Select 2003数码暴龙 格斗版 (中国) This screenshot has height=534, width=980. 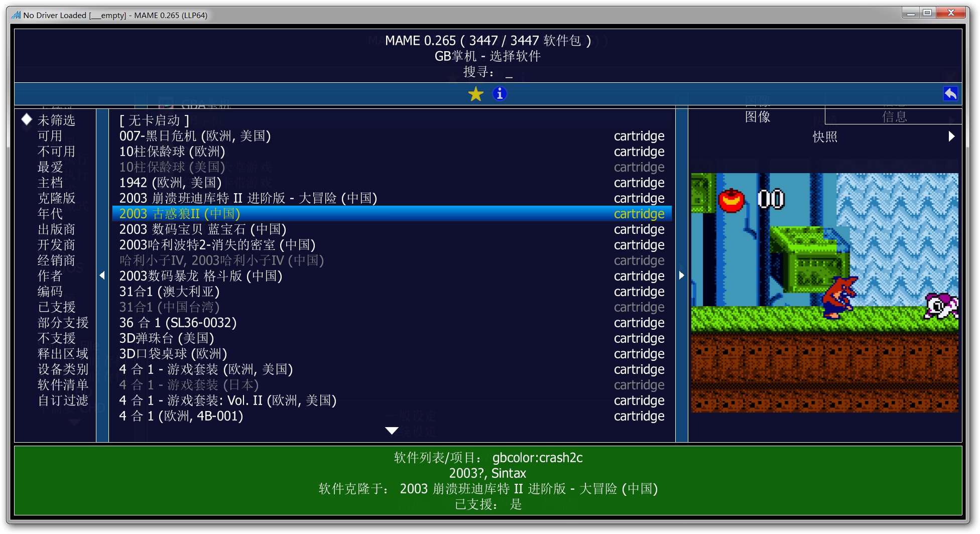[392, 276]
